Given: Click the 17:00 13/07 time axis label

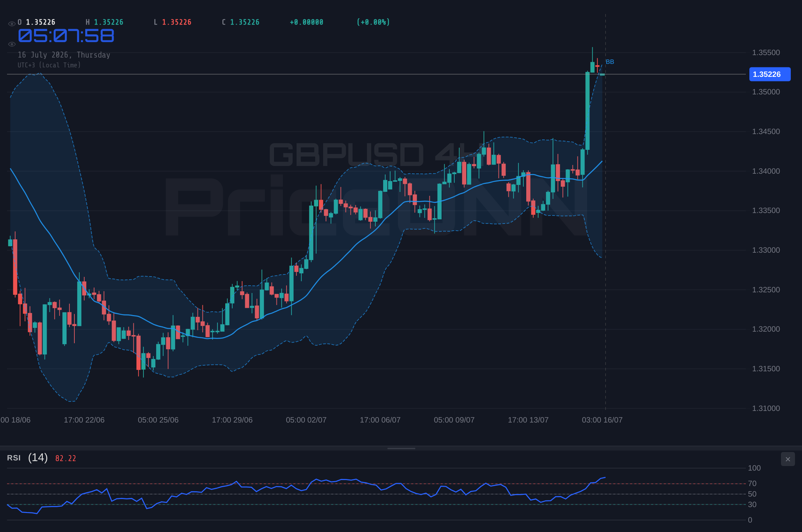Looking at the screenshot, I should click(x=528, y=420).
